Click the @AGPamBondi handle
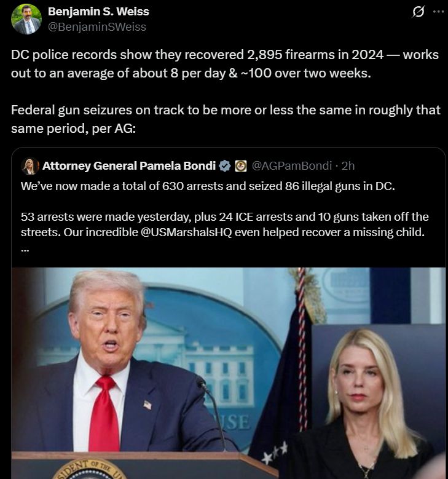 coord(292,165)
